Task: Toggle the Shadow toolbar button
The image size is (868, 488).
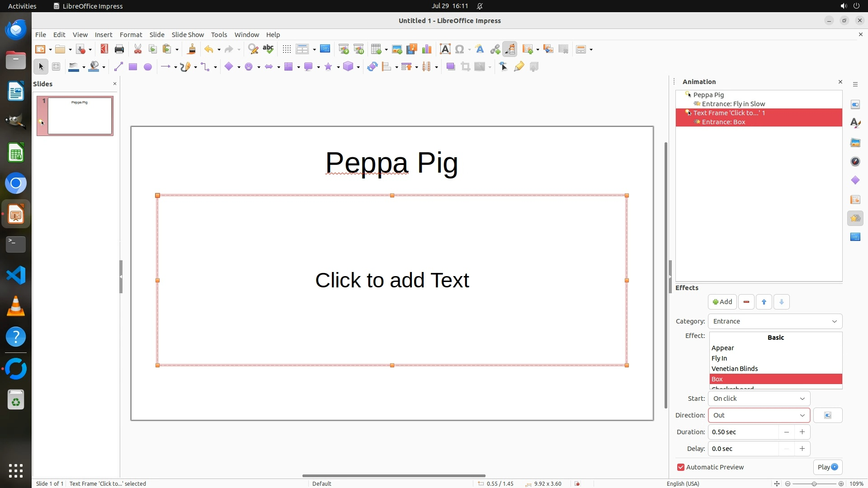Action: (x=450, y=67)
